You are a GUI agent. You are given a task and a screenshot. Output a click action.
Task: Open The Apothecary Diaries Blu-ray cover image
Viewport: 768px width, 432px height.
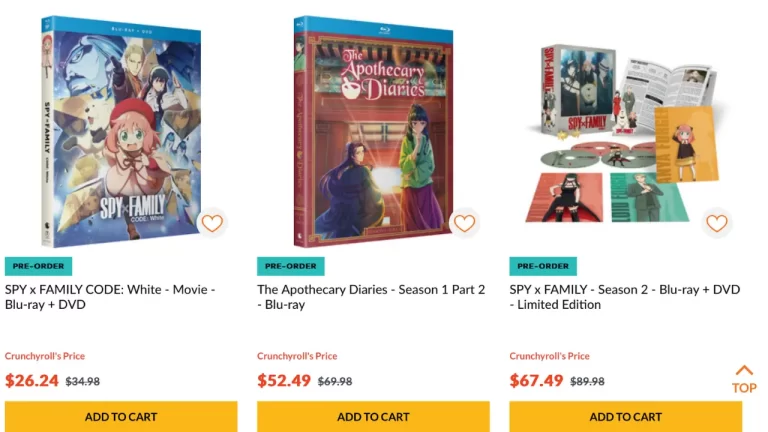(x=373, y=131)
